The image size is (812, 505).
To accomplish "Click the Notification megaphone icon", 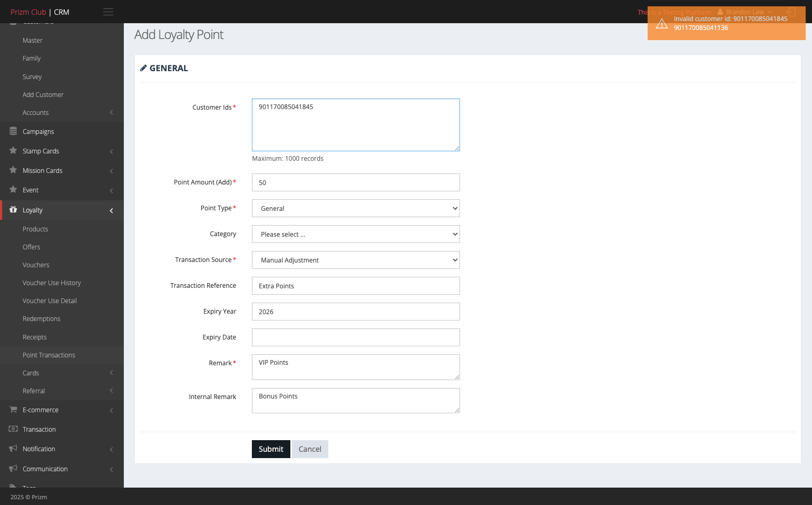I will pos(13,449).
